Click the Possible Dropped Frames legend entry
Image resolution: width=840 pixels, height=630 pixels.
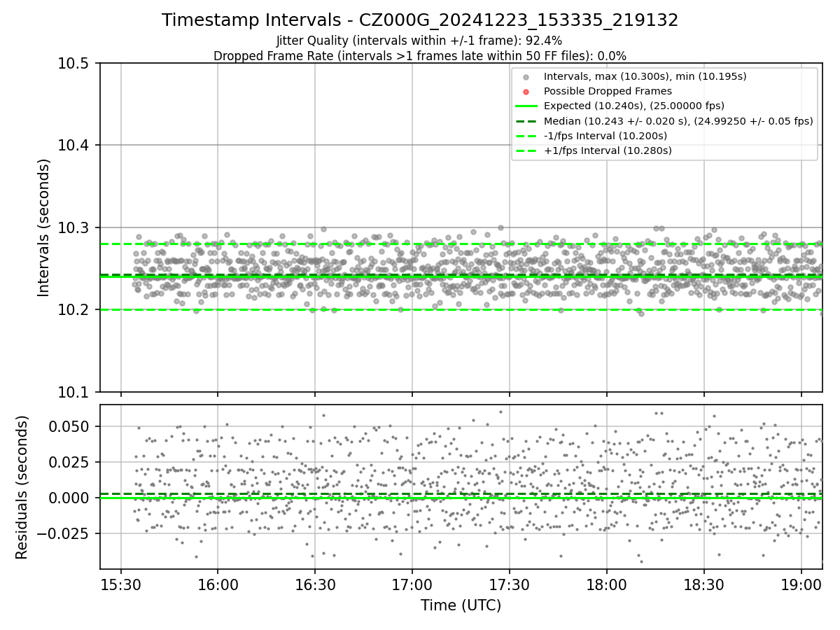(x=608, y=91)
